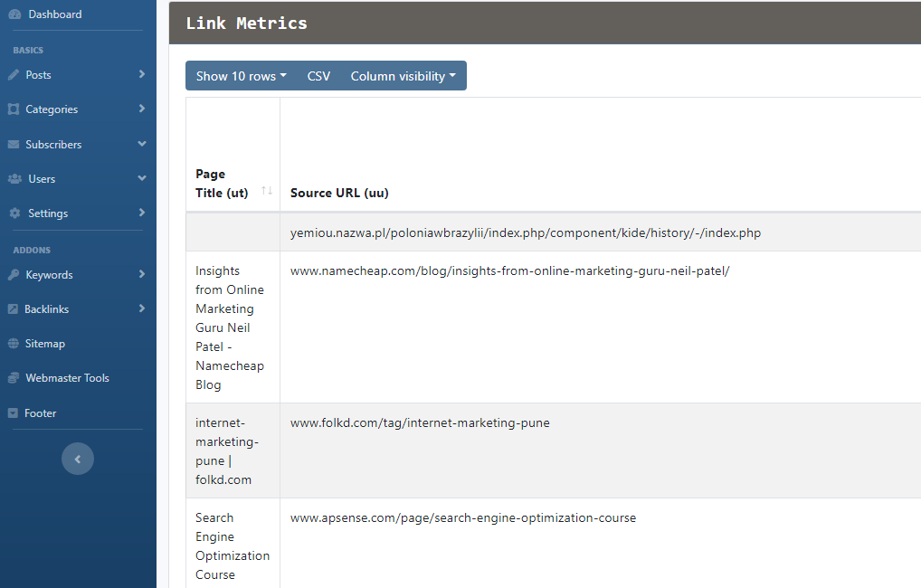921x588 pixels.
Task: Open Categories via its sidebar icon
Action: tap(13, 109)
